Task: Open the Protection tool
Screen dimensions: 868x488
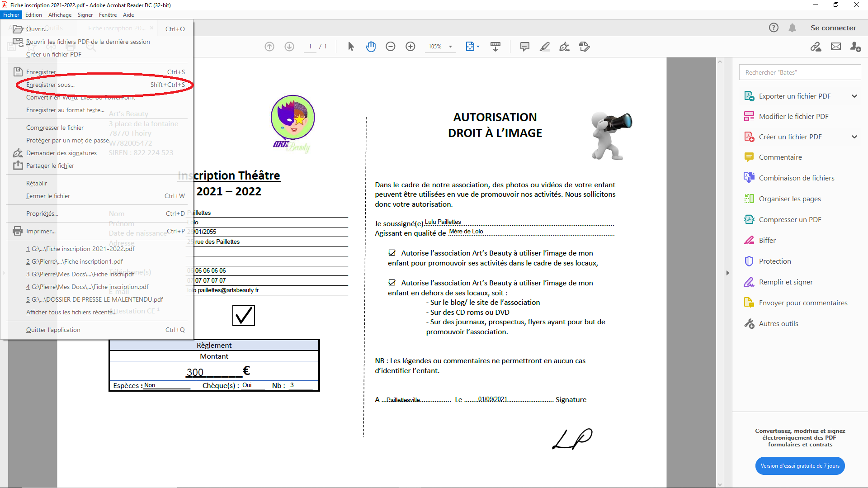Action: coord(774,261)
